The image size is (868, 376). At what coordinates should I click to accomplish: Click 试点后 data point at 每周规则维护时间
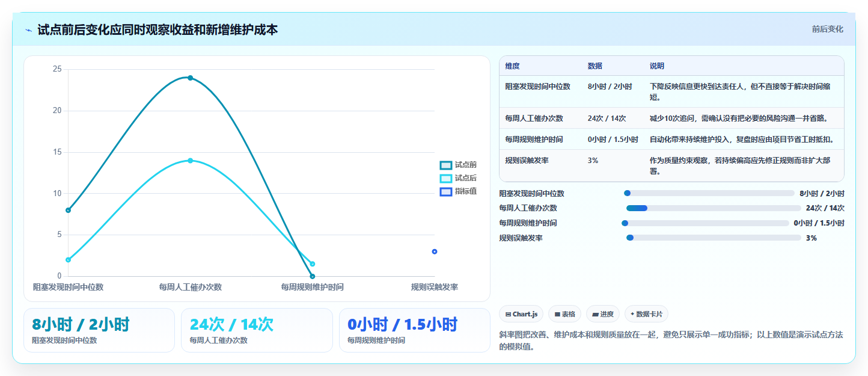[x=313, y=264]
